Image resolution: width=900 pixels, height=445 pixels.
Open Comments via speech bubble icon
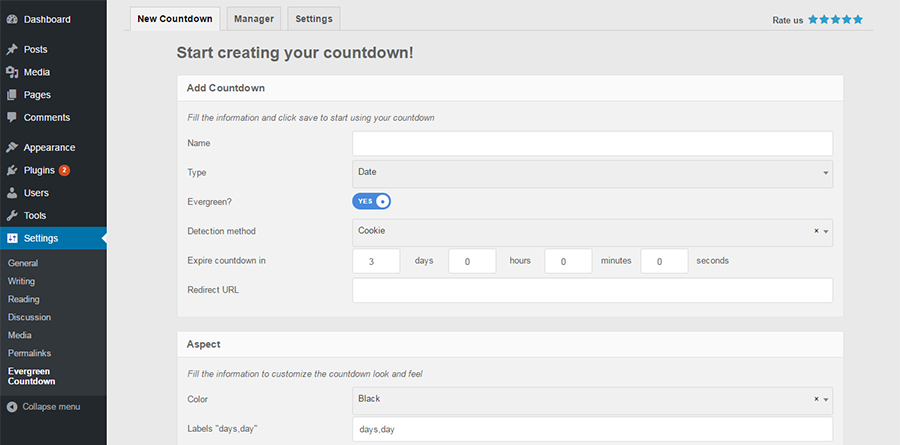pos(12,117)
